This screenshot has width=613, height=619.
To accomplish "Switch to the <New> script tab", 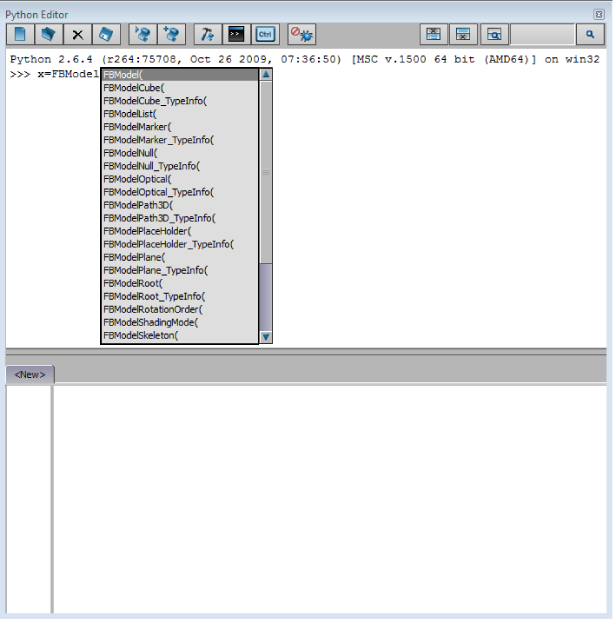I will click(30, 374).
